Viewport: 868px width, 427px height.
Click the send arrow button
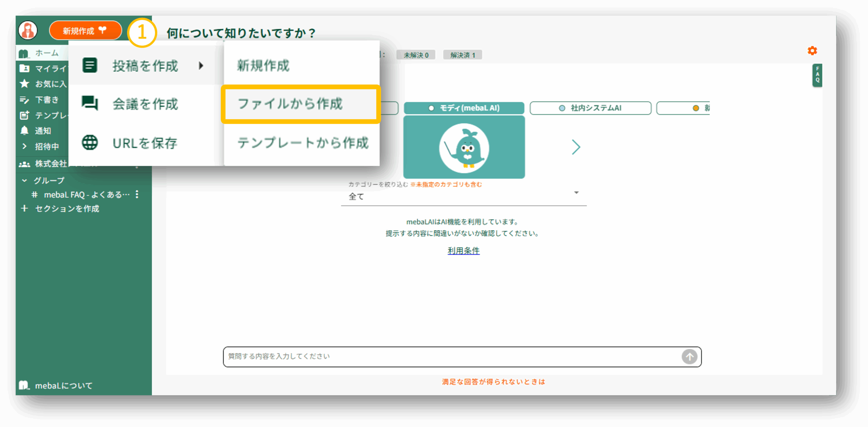[689, 357]
